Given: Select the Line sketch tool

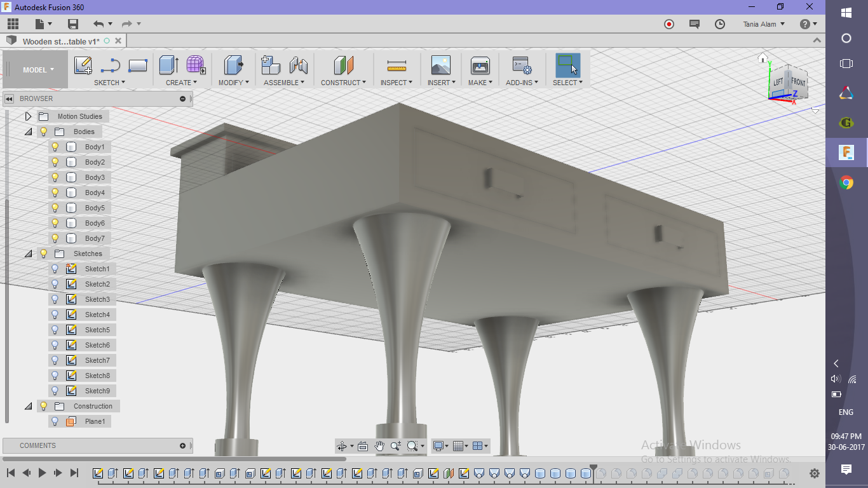Looking at the screenshot, I should tap(111, 65).
